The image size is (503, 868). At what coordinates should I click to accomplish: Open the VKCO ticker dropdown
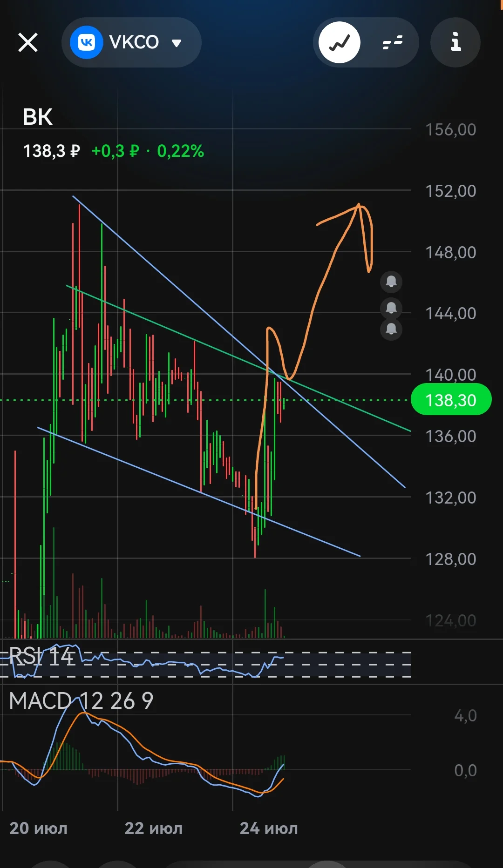[131, 42]
